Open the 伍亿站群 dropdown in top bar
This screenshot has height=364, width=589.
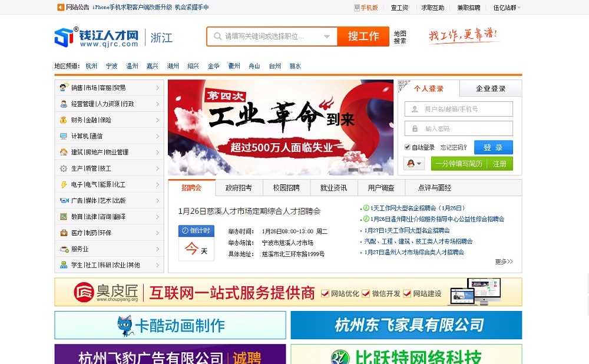point(507,8)
